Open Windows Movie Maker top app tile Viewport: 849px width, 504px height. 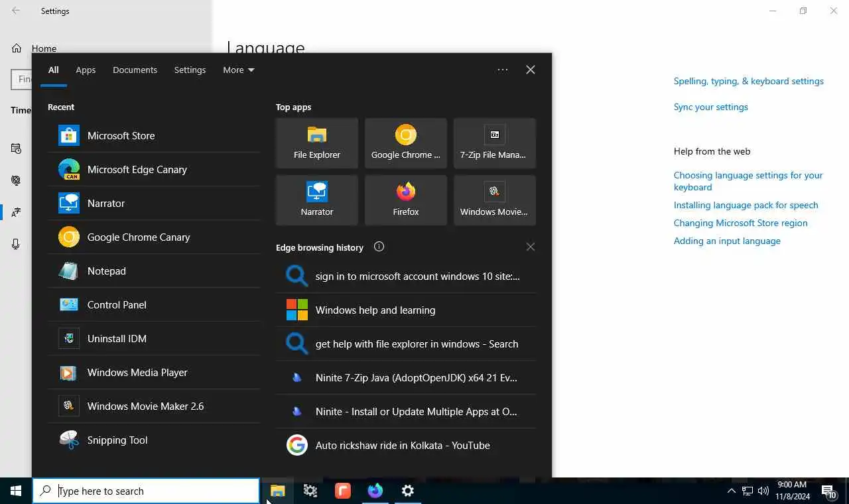click(x=494, y=200)
